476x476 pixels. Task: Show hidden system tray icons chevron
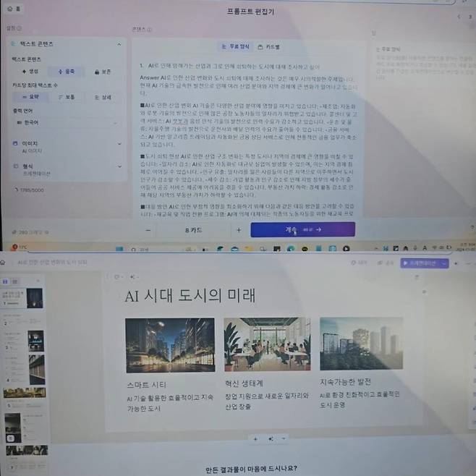pos(376,248)
